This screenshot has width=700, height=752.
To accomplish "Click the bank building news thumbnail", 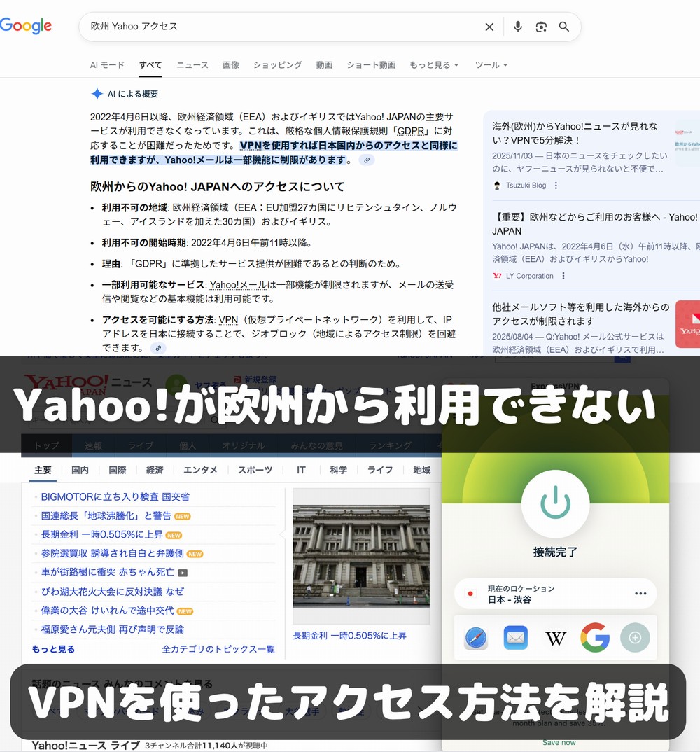I will [360, 555].
